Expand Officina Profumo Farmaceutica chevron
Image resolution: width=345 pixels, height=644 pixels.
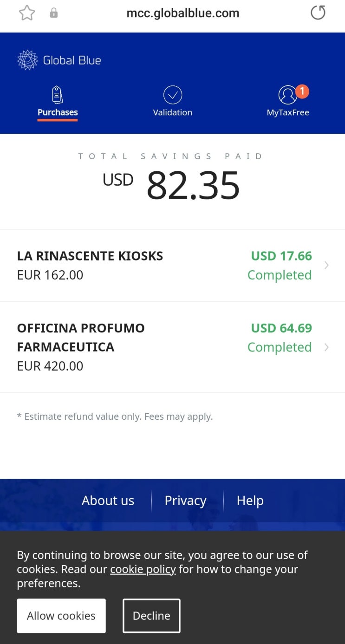click(x=326, y=347)
